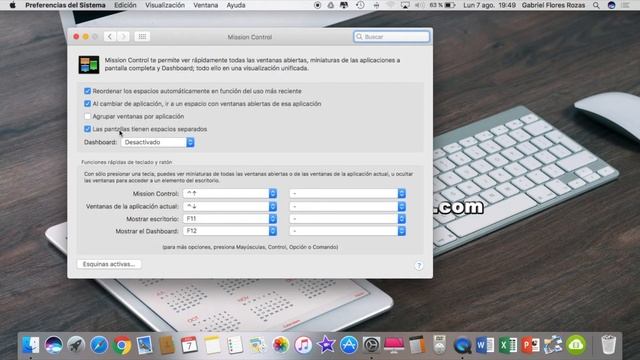Open the Edición menu
The image size is (640, 360).
(x=125, y=5)
